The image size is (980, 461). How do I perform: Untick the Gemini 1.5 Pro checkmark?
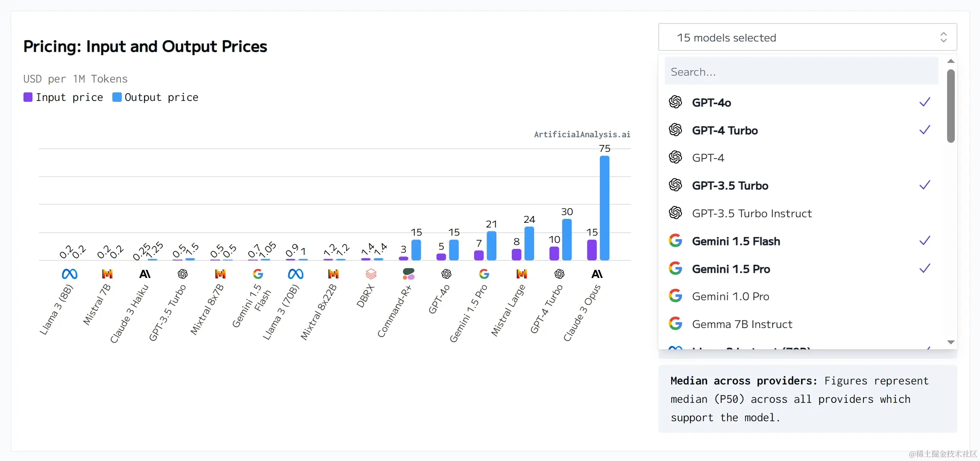925,268
